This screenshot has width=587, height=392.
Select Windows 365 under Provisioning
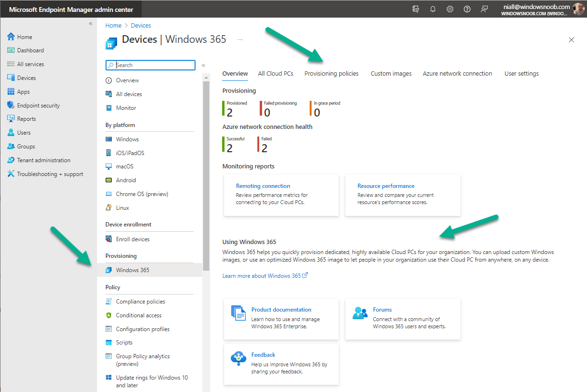point(149,270)
